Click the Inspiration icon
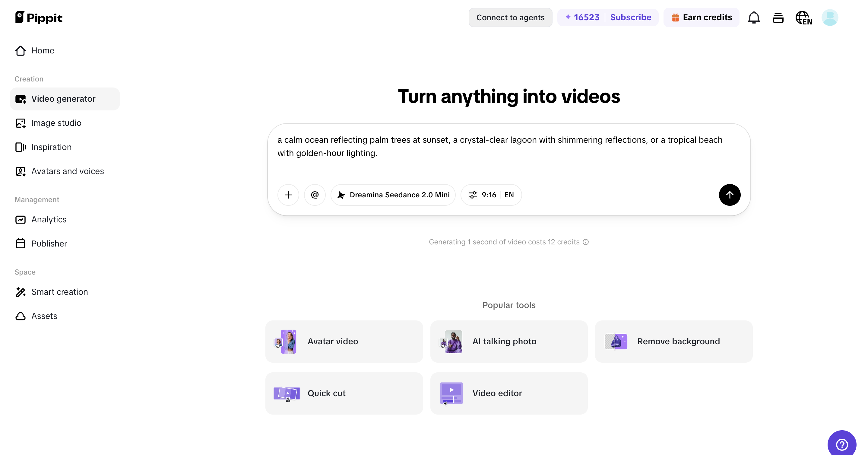Screen dimensions: 868x455 [x=21, y=147]
